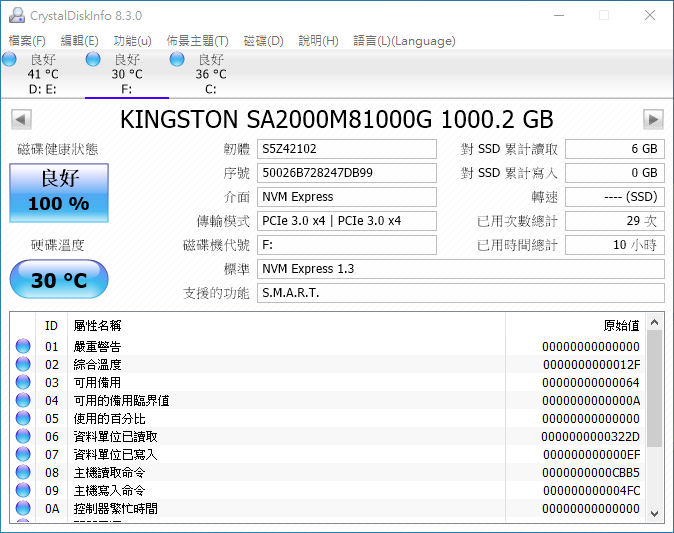This screenshot has height=533, width=674.
Task: Click status orb of attribute 09 主機寫入命令
Action: [x=23, y=491]
